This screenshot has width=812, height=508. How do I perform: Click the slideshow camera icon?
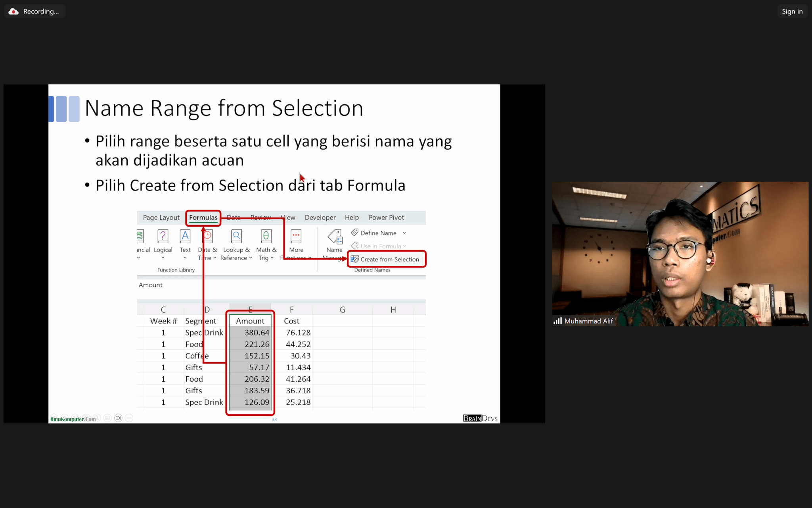tap(118, 418)
